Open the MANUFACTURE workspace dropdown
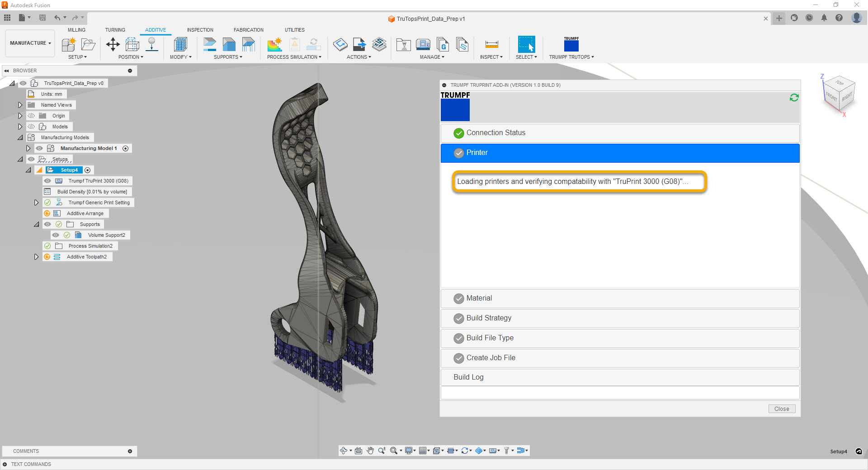The height and width of the screenshot is (470, 868). click(x=30, y=43)
